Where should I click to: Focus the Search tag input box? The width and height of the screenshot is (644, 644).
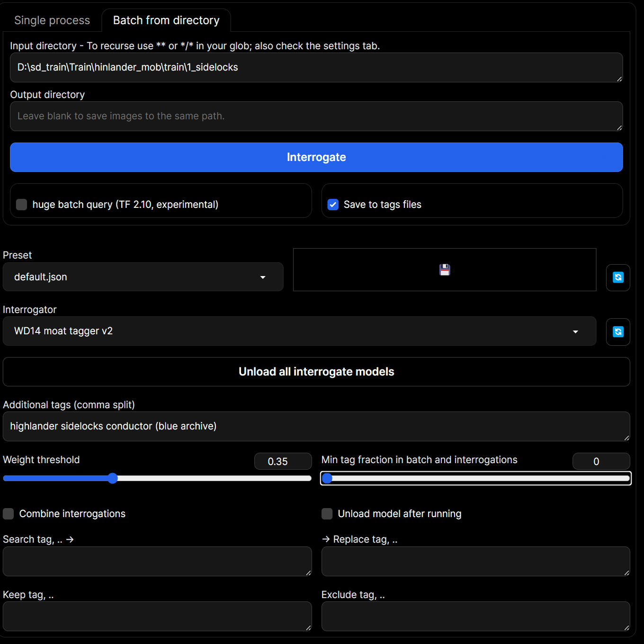(157, 562)
